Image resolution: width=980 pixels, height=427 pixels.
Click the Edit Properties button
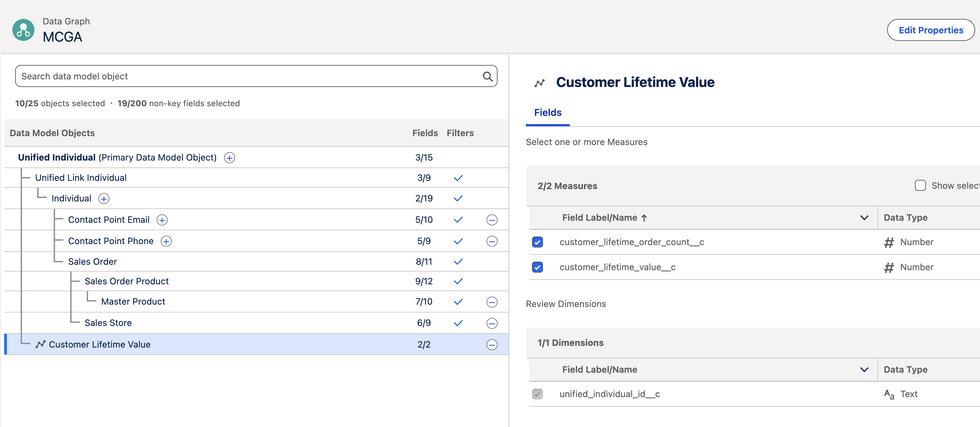click(930, 30)
